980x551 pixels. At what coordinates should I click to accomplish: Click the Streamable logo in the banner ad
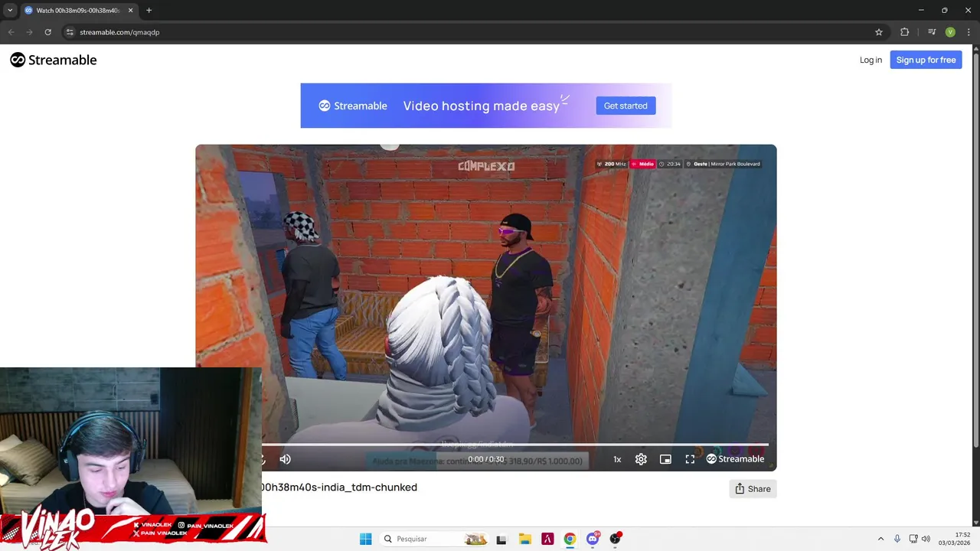click(353, 106)
